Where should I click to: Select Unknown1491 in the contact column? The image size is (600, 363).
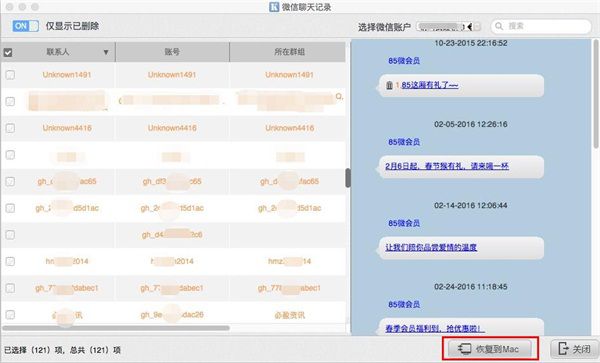[67, 75]
